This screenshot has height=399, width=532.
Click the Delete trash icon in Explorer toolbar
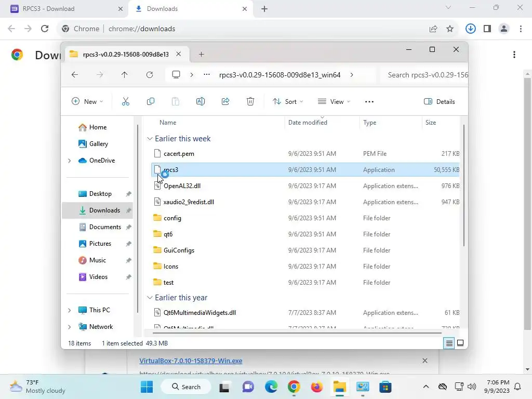pos(250,101)
